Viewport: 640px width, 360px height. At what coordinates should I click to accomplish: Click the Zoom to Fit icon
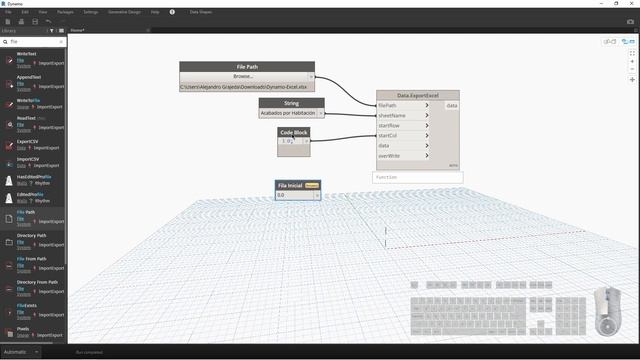click(632, 53)
